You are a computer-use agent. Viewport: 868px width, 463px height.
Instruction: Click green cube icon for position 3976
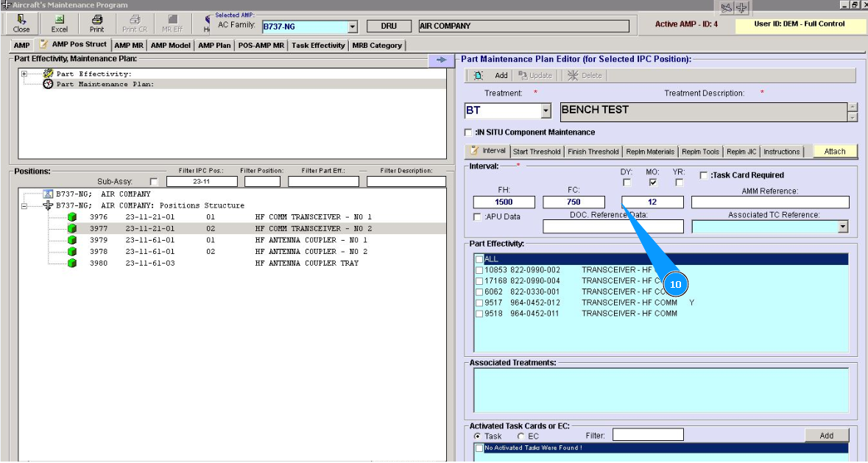click(72, 217)
